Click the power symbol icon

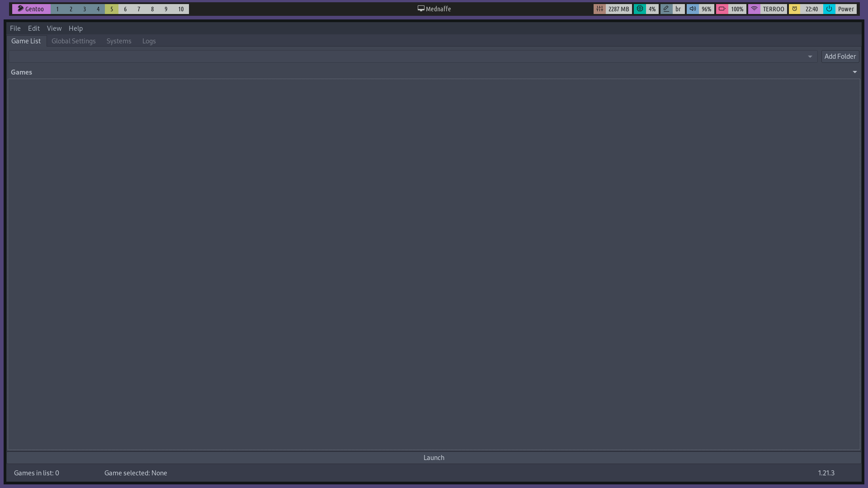coord(829,9)
